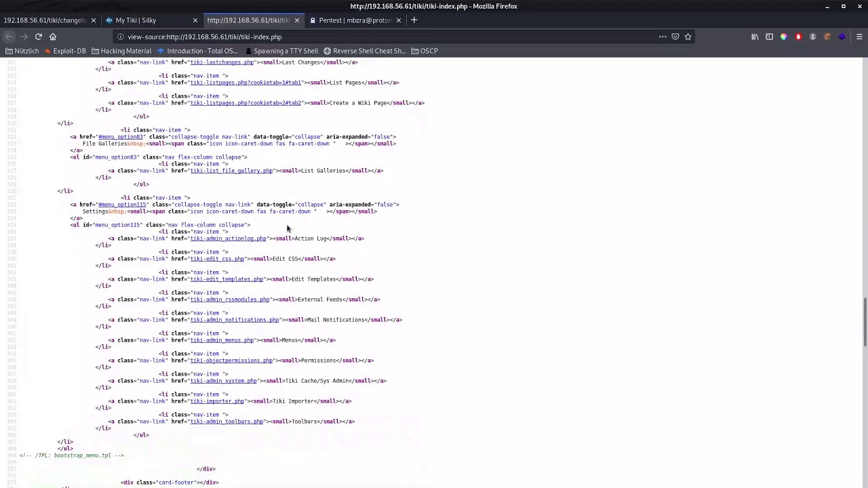Follow the tiki-admin_notifications.php link

tap(235, 320)
